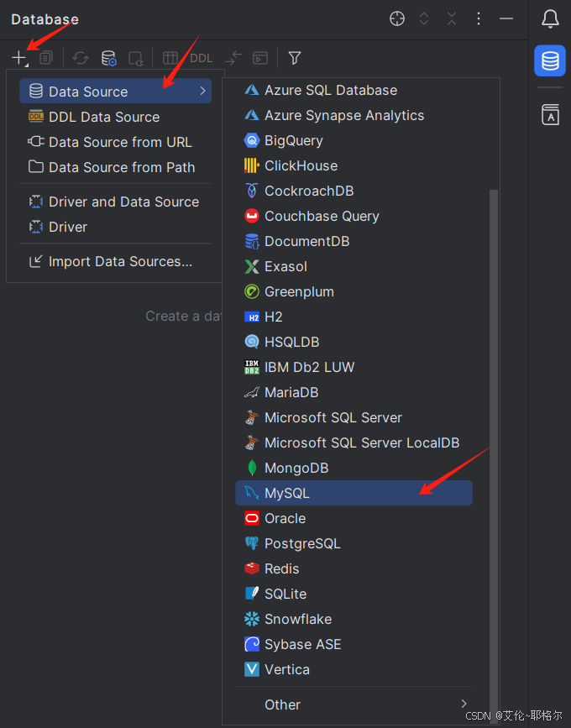The image size is (571, 728).
Task: Expand the Data Source submenu
Action: [116, 92]
